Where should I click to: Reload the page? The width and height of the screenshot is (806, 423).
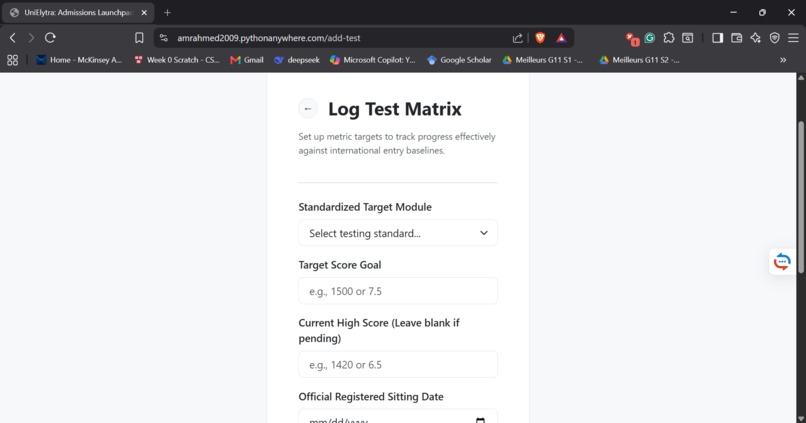tap(50, 38)
